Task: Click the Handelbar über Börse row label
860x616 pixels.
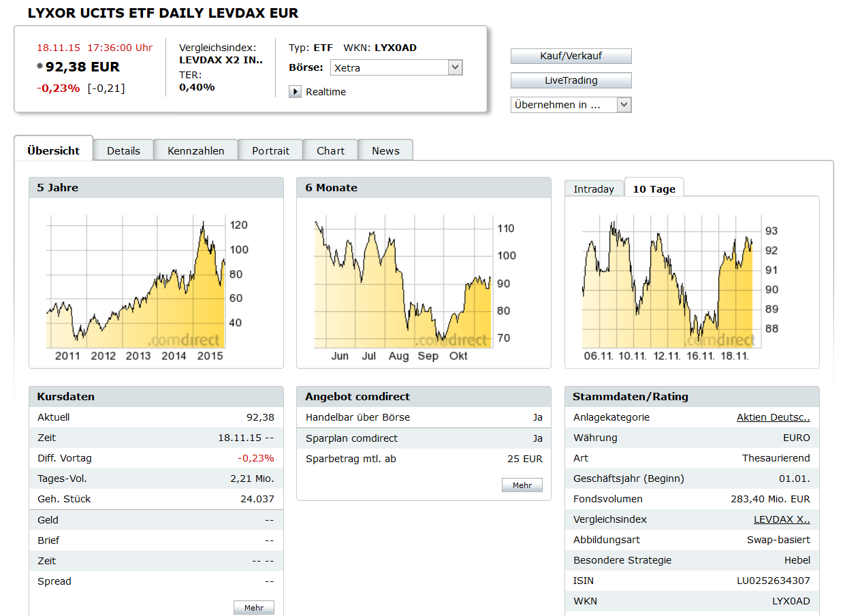Action: (357, 417)
